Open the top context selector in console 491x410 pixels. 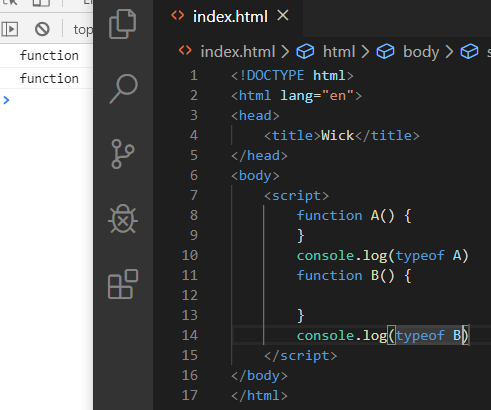point(83,30)
